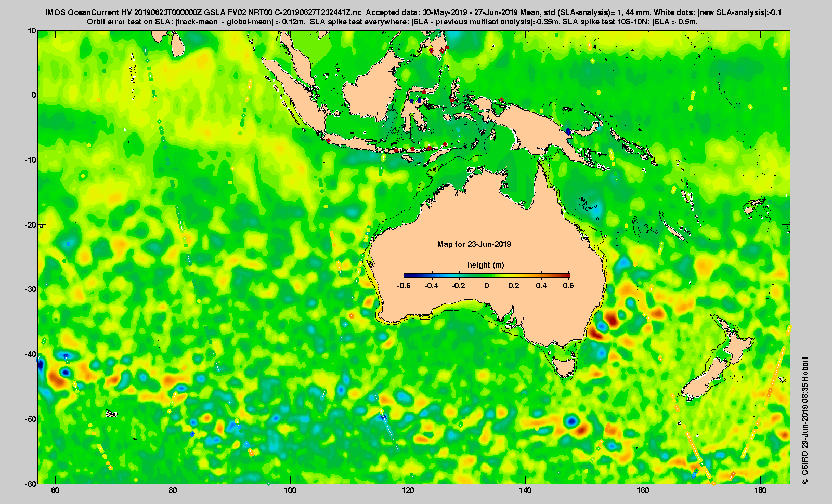This screenshot has height=504, width=832.
Task: Click longitude axis label 120
Action: tap(408, 491)
